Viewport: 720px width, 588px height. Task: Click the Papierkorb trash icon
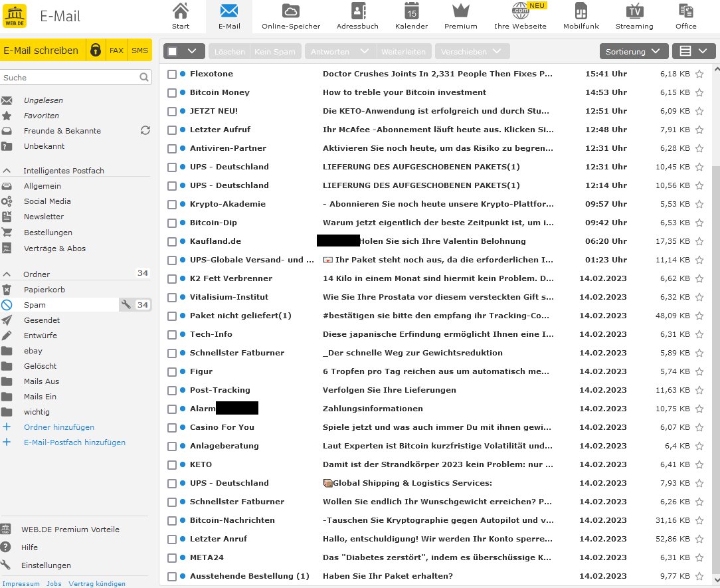[7, 290]
